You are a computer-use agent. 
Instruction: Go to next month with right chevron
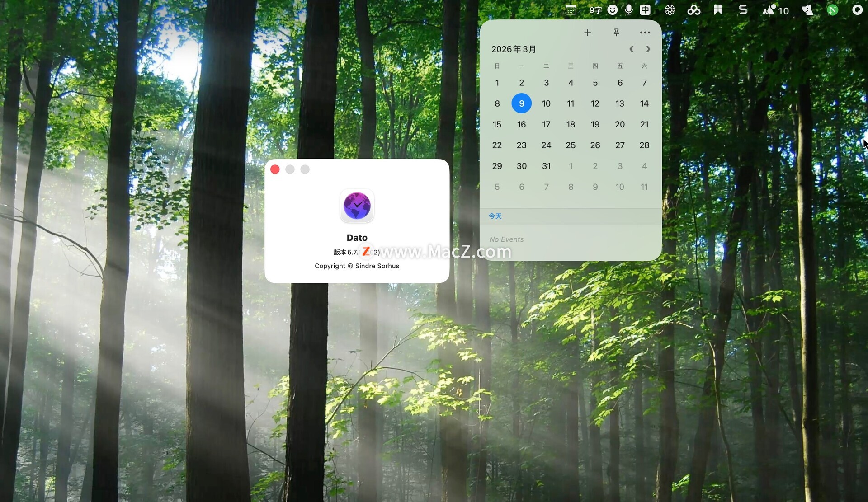(x=648, y=49)
